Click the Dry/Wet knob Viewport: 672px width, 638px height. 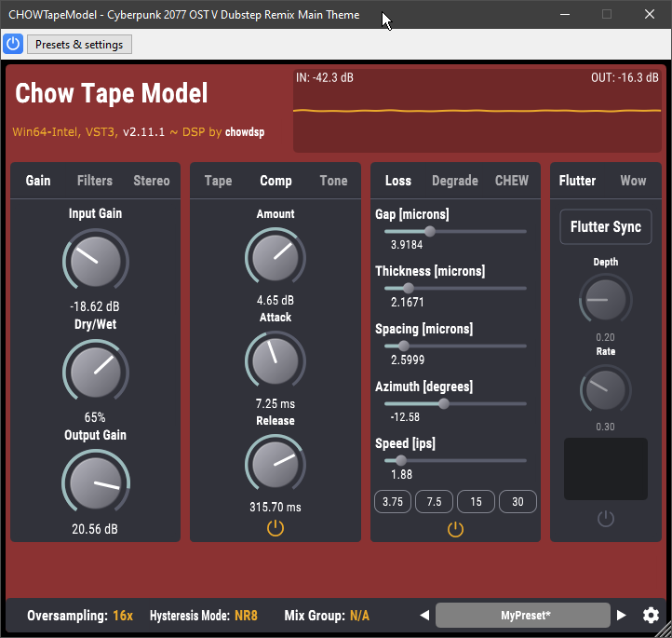[96, 372]
